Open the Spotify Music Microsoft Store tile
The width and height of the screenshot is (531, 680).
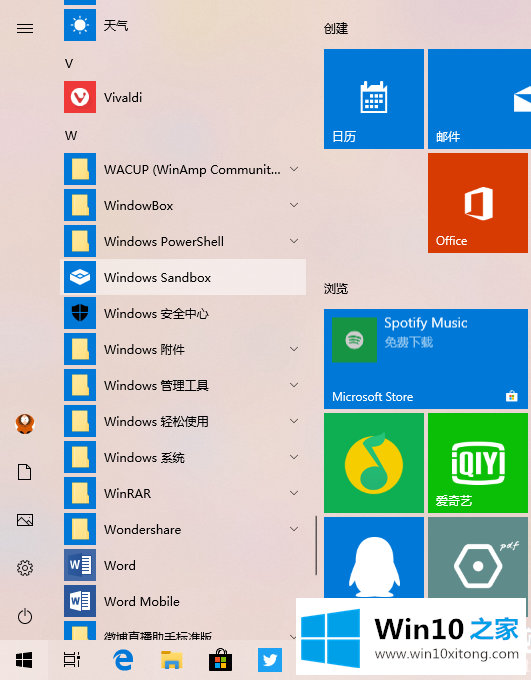(426, 359)
